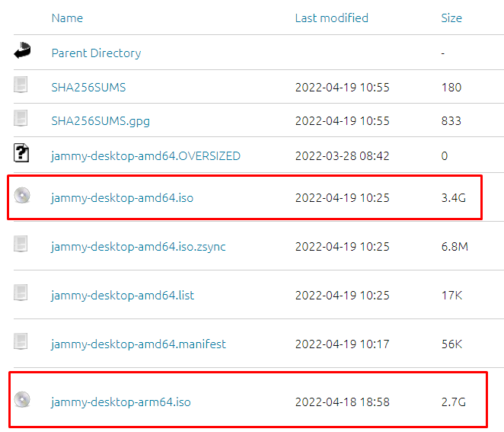This screenshot has width=504, height=432.
Task: Select the SHA256SUMS row's date 2022-04-19 10:55
Action: coord(343,88)
